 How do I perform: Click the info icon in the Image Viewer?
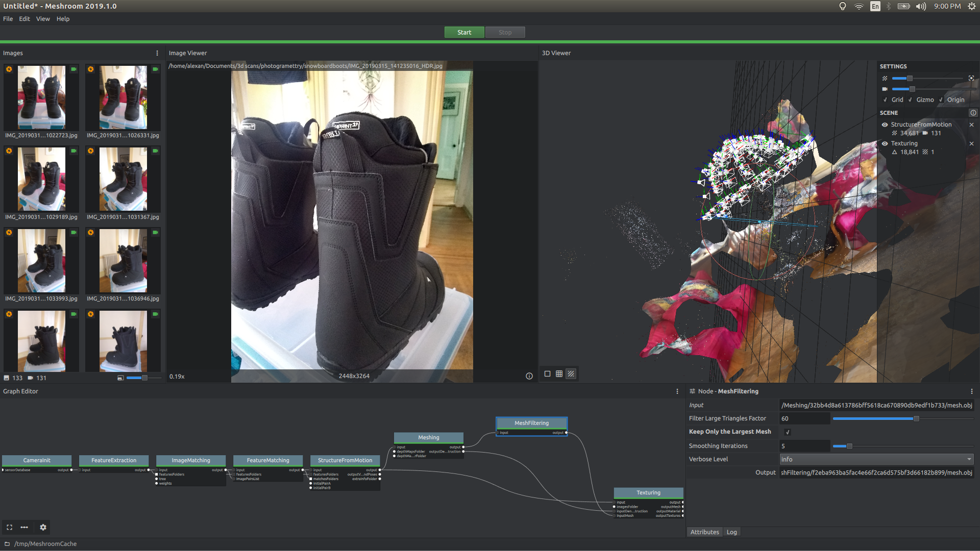coord(529,376)
